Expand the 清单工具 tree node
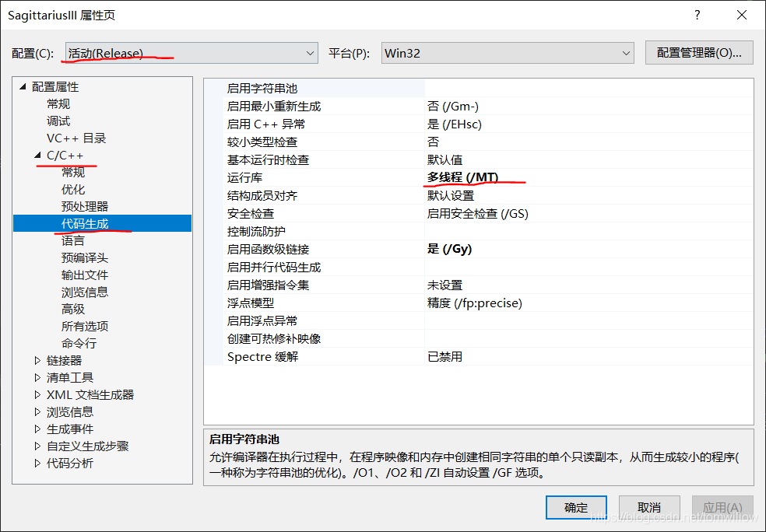This screenshot has height=532, width=766. 37,377
